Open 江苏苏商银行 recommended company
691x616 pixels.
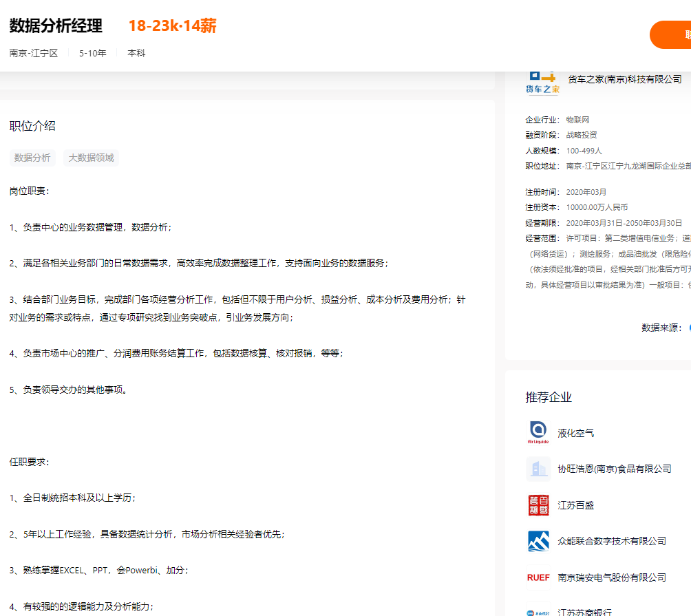coord(584,612)
